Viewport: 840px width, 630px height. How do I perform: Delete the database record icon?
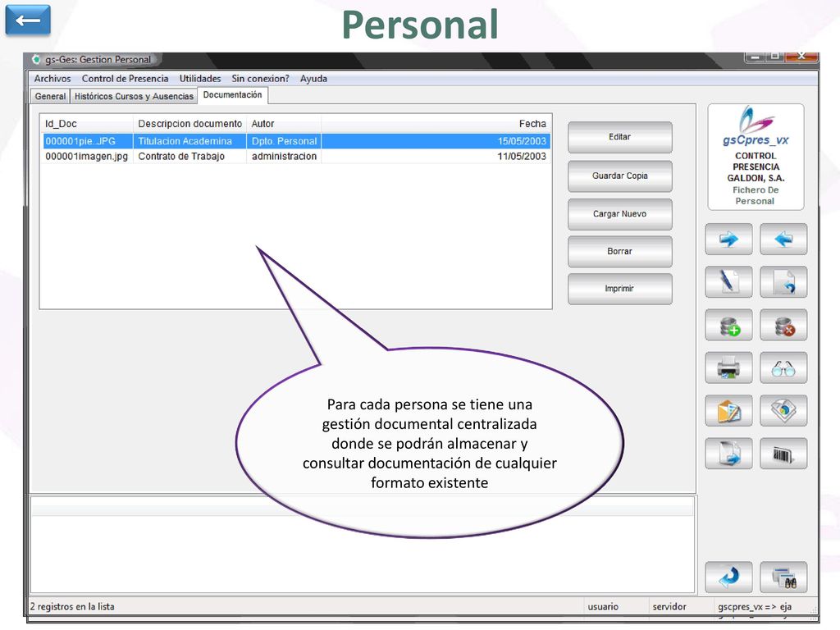(783, 325)
